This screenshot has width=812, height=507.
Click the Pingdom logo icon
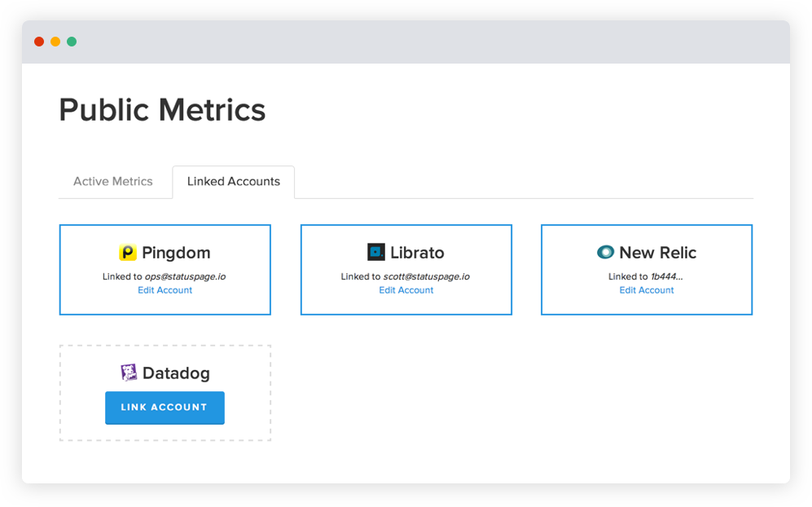[x=127, y=253]
